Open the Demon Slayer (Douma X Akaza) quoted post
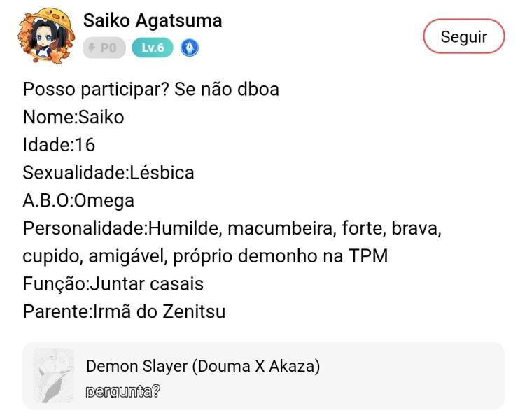The height and width of the screenshot is (420, 527). (203, 366)
